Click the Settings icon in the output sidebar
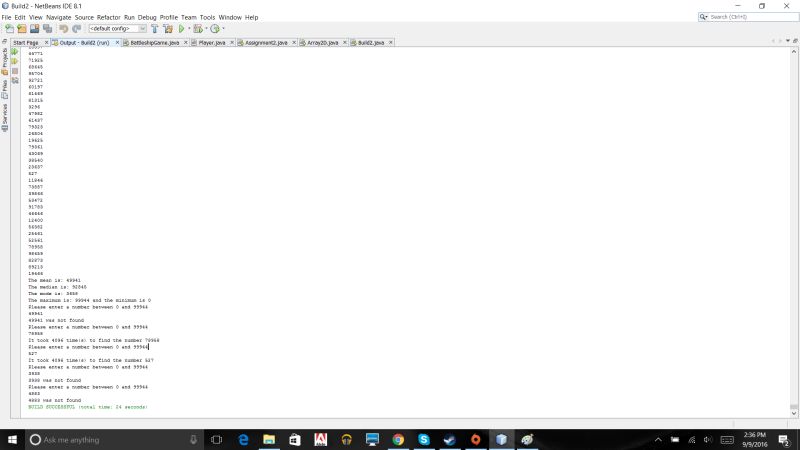The height and width of the screenshot is (450, 800). click(x=15, y=80)
